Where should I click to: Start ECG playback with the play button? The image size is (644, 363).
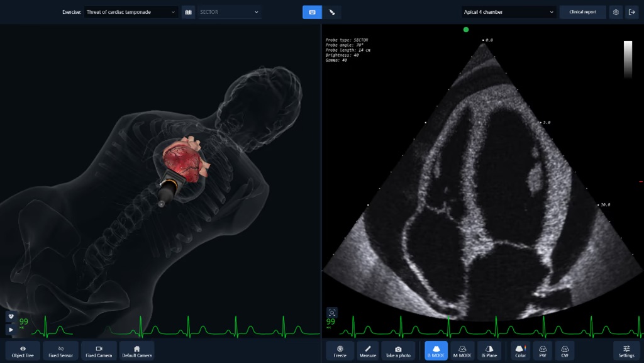pyautogui.click(x=11, y=329)
